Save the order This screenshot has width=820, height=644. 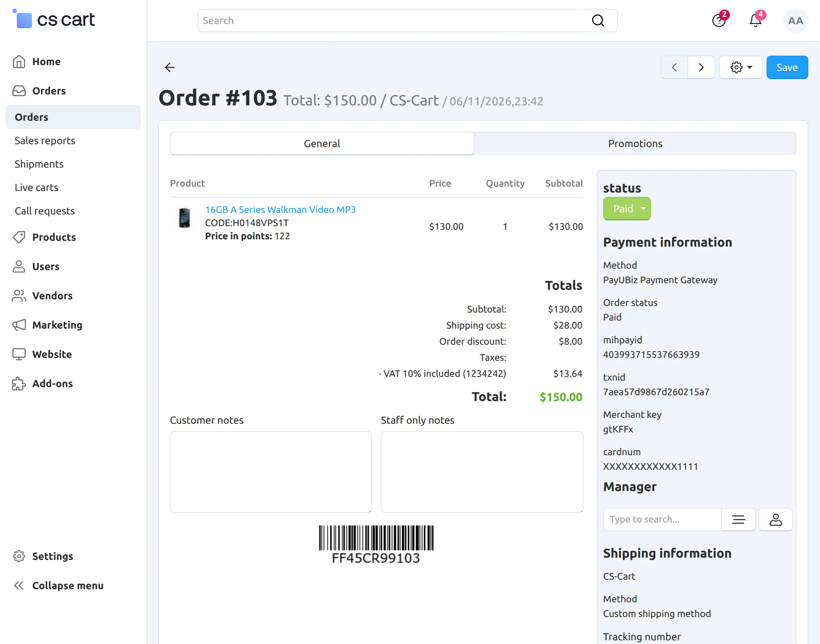click(x=787, y=67)
